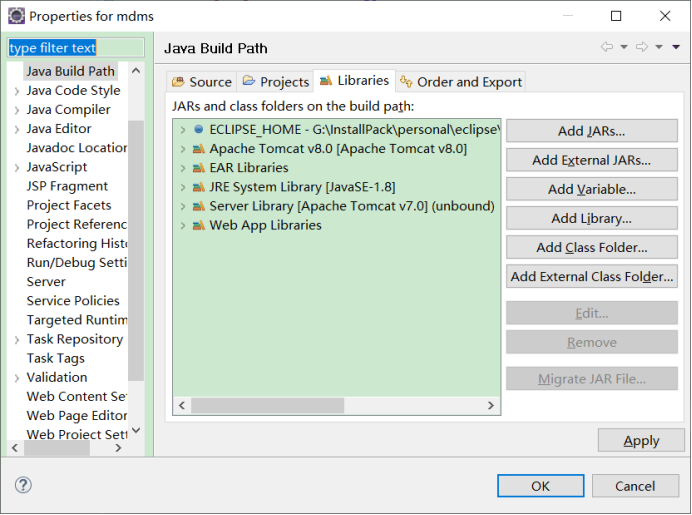Expand Java Compiler in the sidebar
Screen dimensions: 692x515
pos(17,110)
